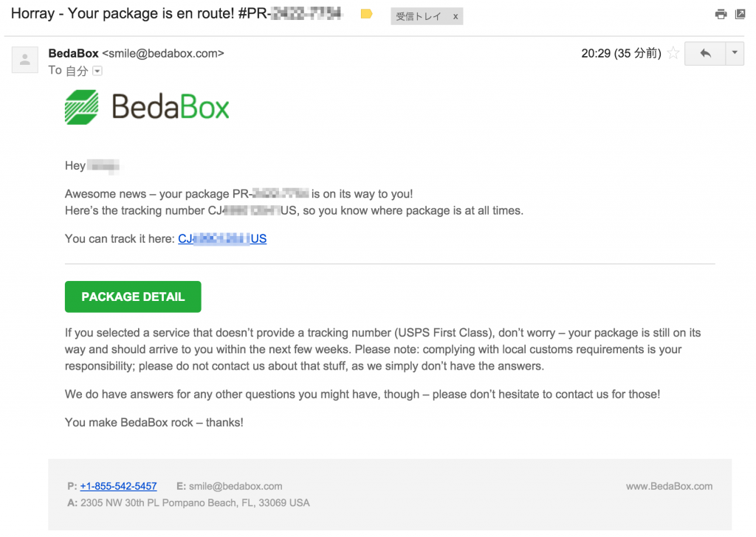The width and height of the screenshot is (756, 537).
Task: Open the reply menu arrow on the right
Action: point(733,53)
